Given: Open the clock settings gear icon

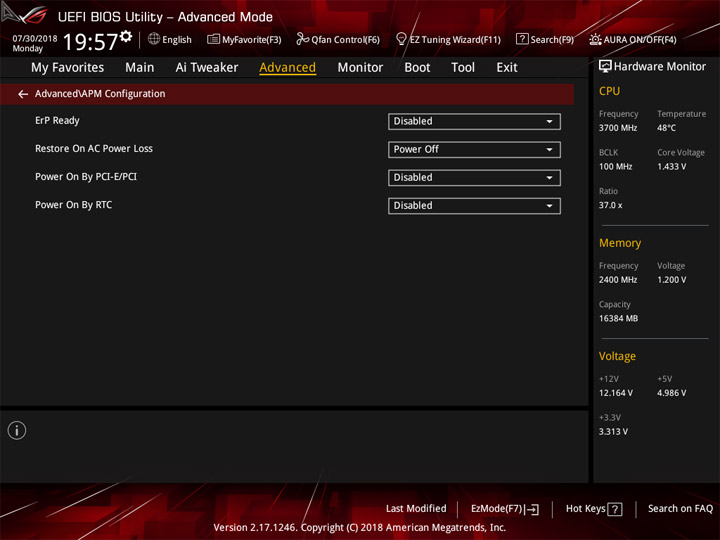Looking at the screenshot, I should (126, 36).
